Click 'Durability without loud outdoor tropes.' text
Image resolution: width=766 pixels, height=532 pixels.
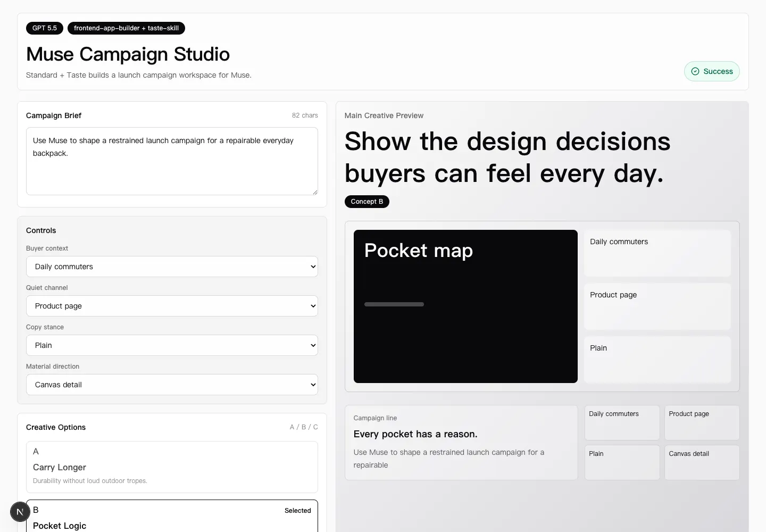(x=90, y=481)
